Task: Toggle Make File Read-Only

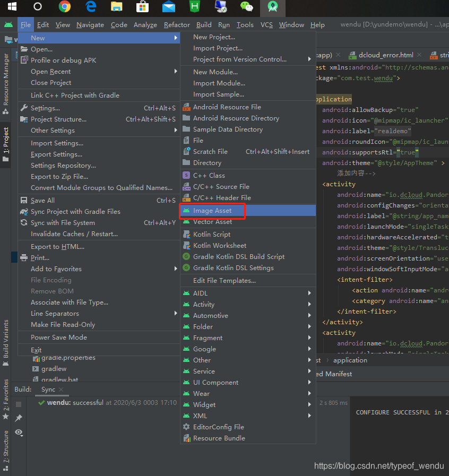Action: pos(99,325)
